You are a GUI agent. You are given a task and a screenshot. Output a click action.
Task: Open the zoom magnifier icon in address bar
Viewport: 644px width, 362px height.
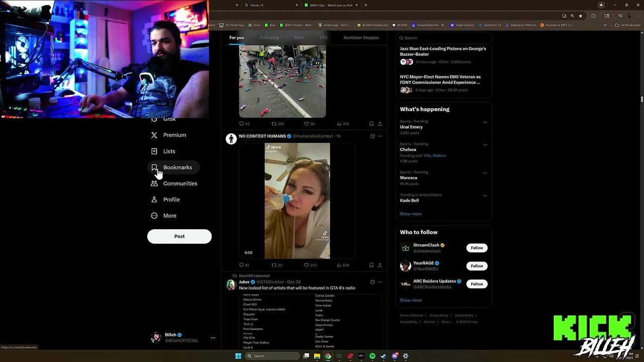click(572, 16)
